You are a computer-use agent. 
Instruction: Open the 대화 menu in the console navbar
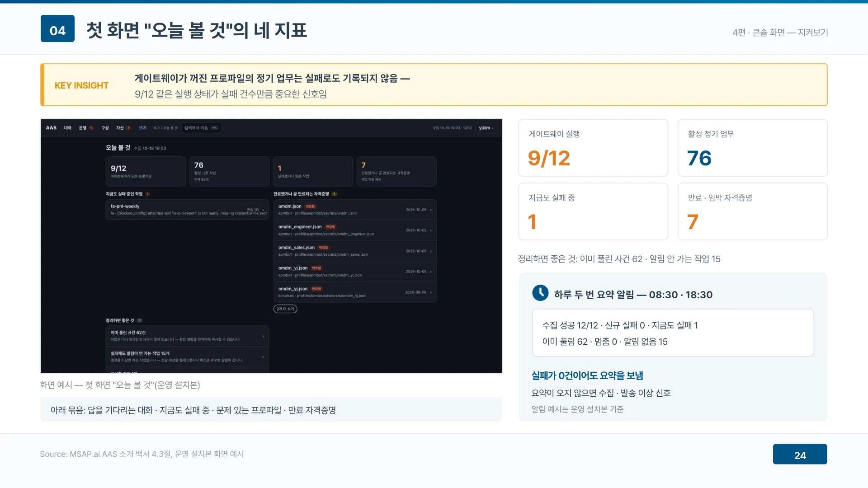68,128
